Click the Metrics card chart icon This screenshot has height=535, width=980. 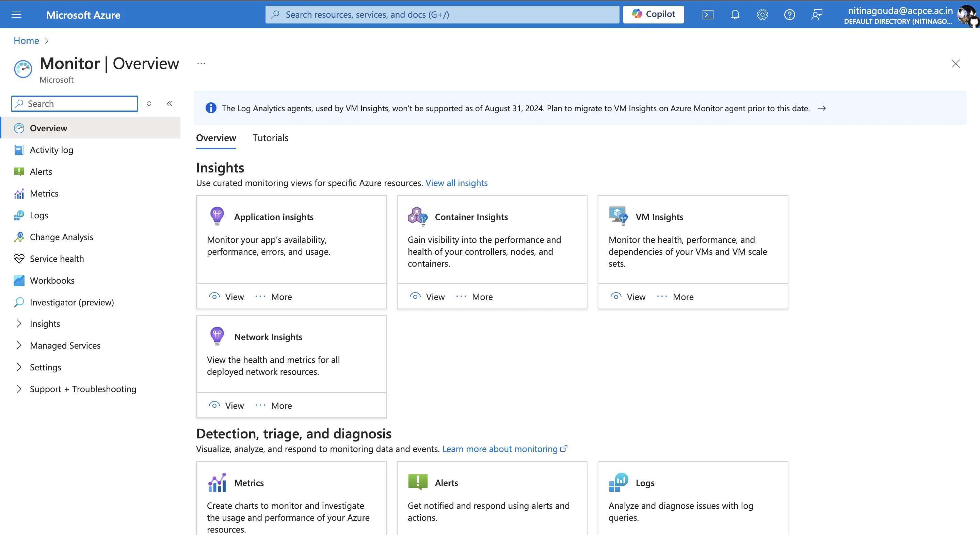tap(217, 482)
